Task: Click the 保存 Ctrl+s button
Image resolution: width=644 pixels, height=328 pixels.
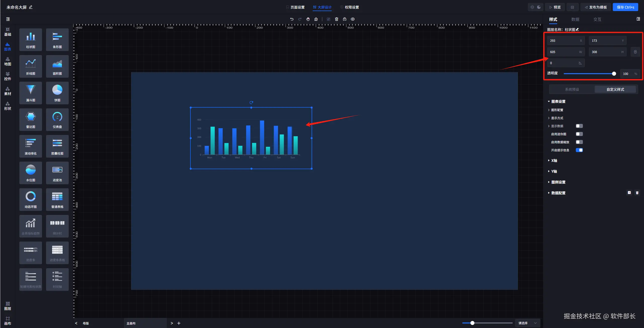Action: [625, 7]
